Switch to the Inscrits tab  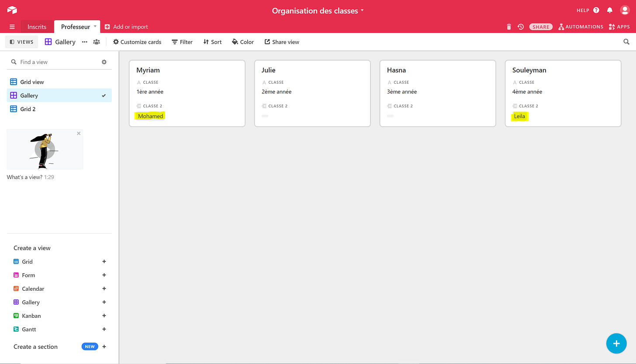coord(37,27)
